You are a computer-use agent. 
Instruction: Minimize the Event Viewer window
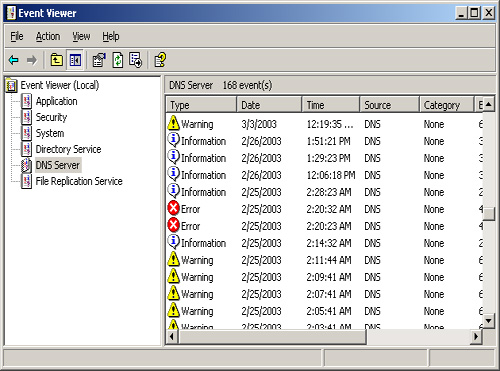click(461, 13)
